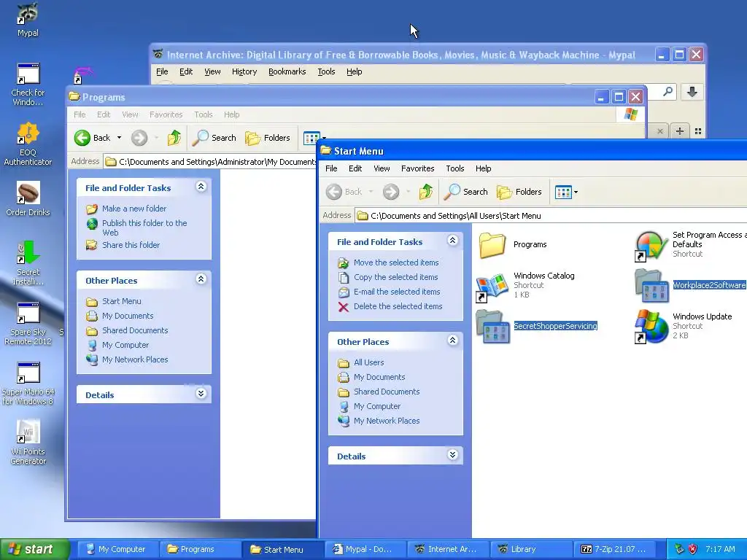Select the Workplace2Software folder
747x560 pixels.
(x=691, y=285)
